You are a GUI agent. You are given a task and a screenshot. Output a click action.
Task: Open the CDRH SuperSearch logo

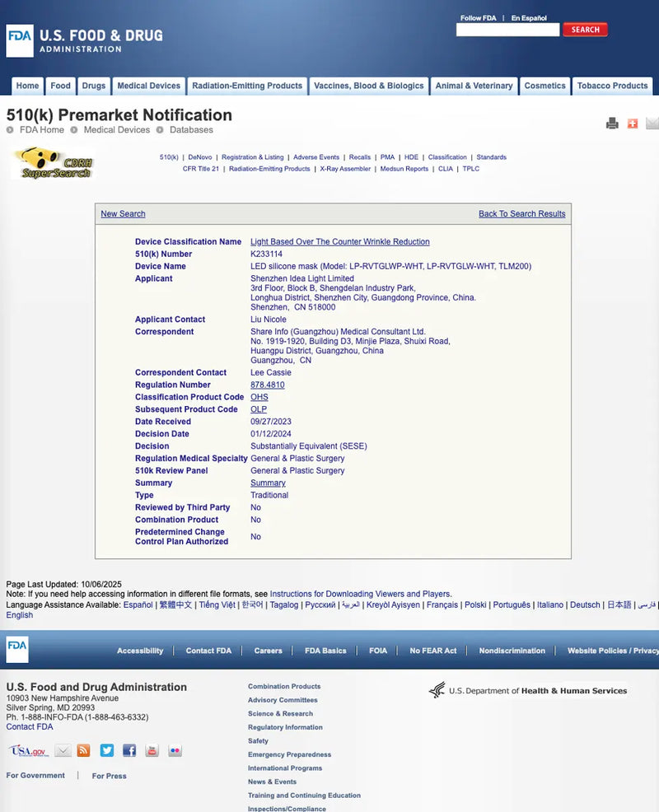coord(55,163)
